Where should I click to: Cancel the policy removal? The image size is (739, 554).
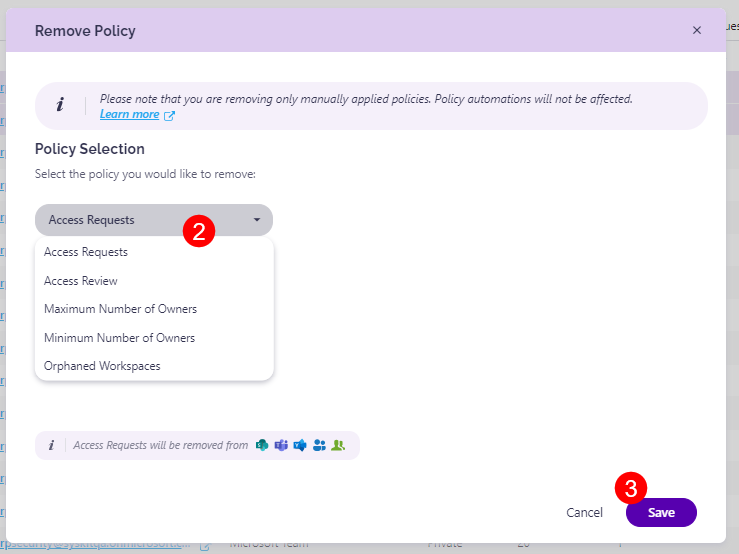[x=584, y=513]
